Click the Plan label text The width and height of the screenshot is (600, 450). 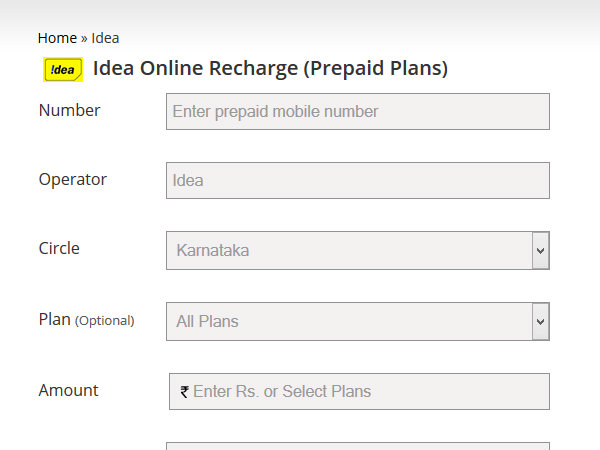point(54,320)
